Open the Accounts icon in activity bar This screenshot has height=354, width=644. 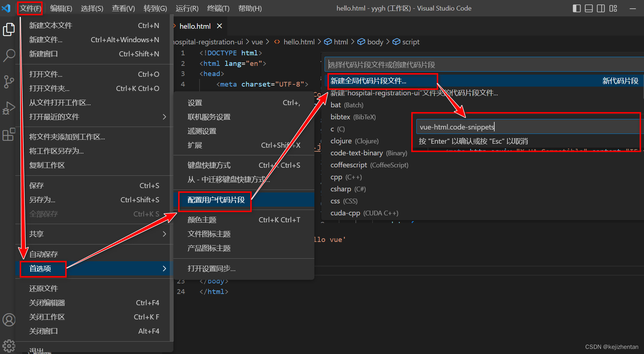coord(9,320)
